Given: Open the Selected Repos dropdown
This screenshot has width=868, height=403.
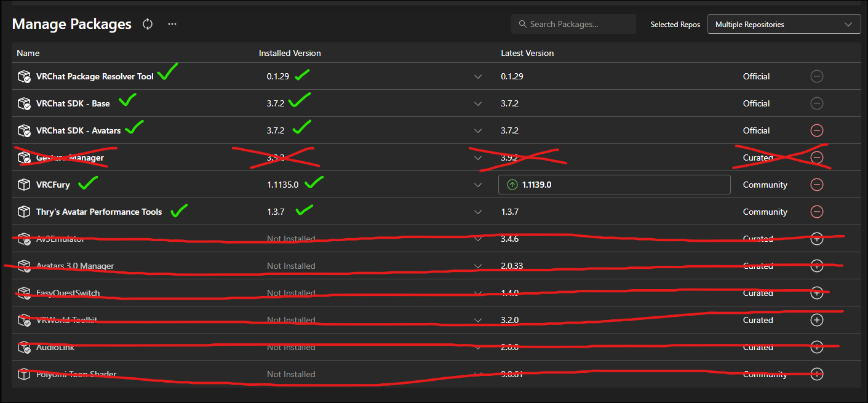Looking at the screenshot, I should (784, 24).
